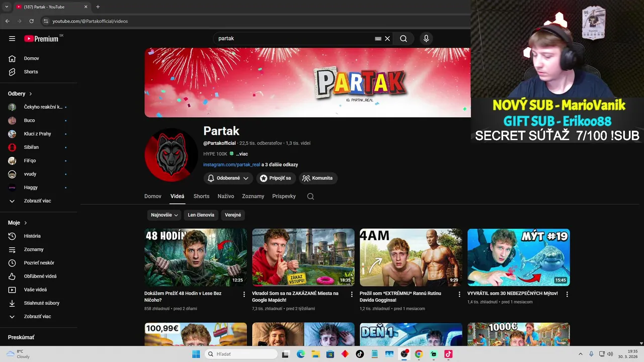Open the browser tab list dropdown
644x362 pixels.
(7, 7)
